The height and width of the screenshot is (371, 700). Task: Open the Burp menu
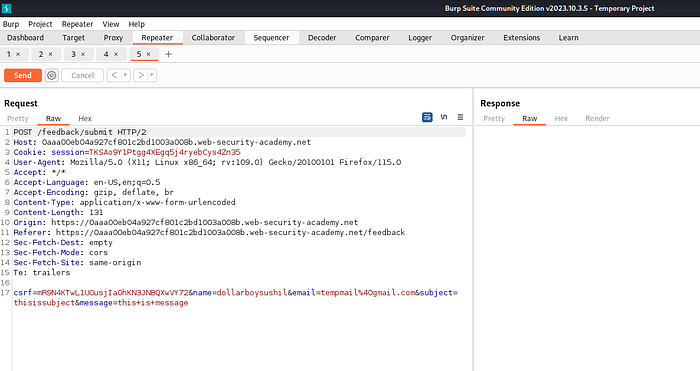(x=11, y=24)
